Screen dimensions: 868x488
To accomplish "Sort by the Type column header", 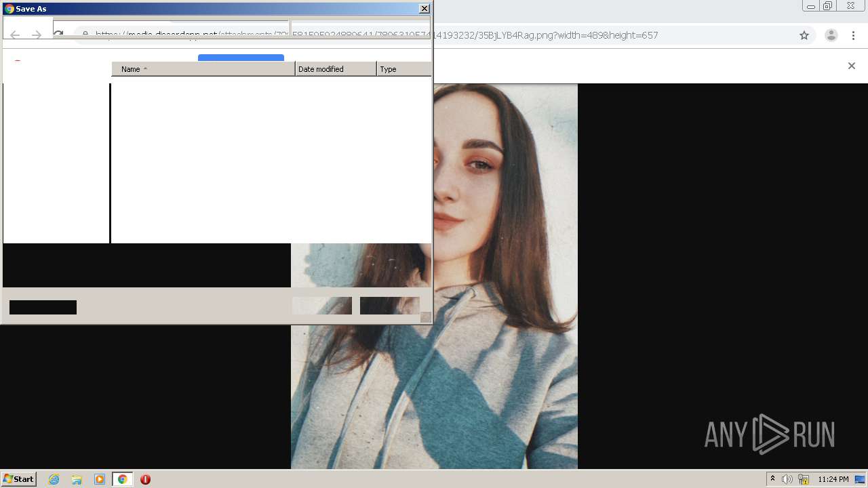I will pos(403,69).
